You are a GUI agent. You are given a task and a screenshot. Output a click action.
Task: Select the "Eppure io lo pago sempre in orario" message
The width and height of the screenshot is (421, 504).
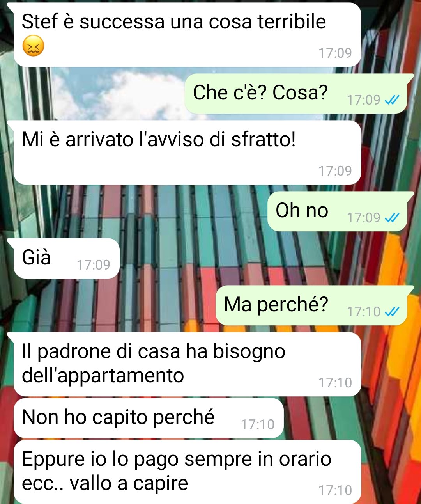click(x=187, y=472)
